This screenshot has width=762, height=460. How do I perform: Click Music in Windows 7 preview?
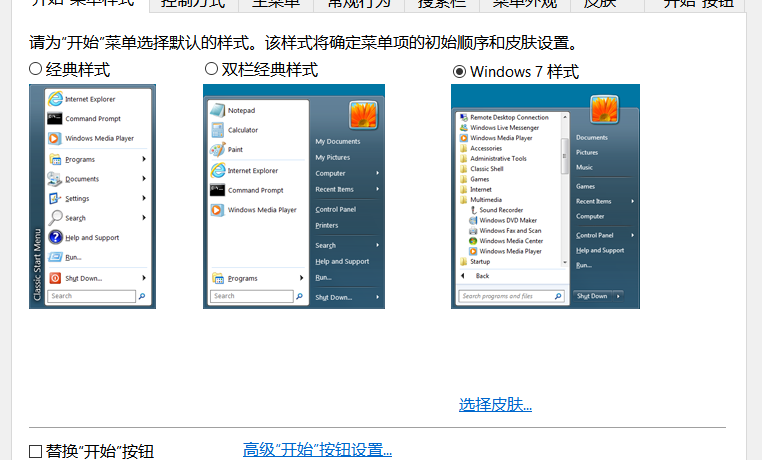(584, 167)
